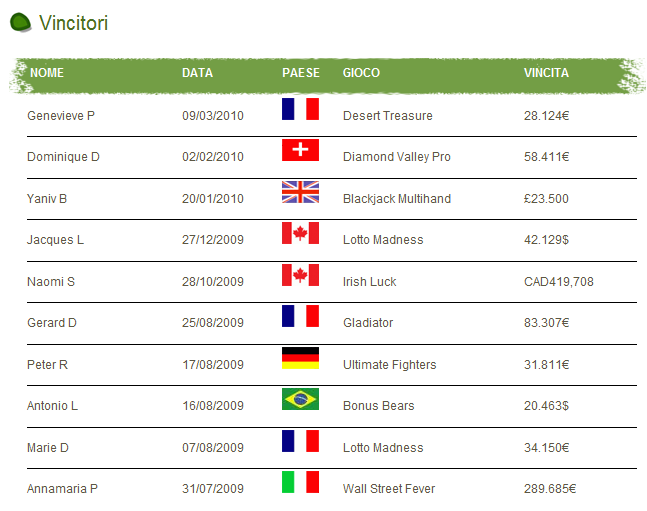
Task: Click the NOME column header
Action: [x=47, y=73]
